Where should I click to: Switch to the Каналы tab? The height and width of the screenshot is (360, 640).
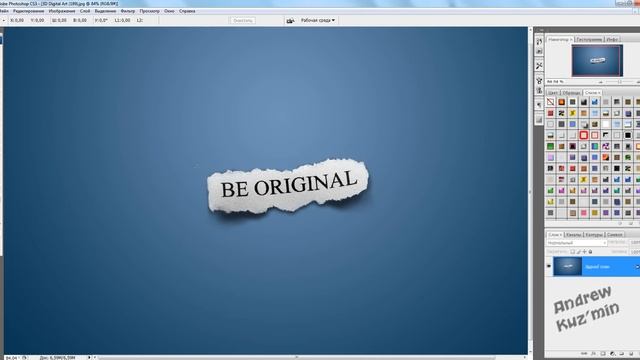(574, 235)
